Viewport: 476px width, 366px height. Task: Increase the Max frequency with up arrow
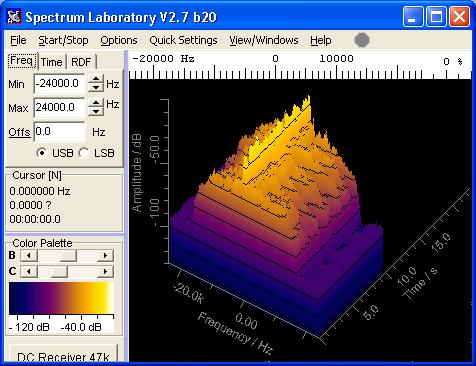96,103
